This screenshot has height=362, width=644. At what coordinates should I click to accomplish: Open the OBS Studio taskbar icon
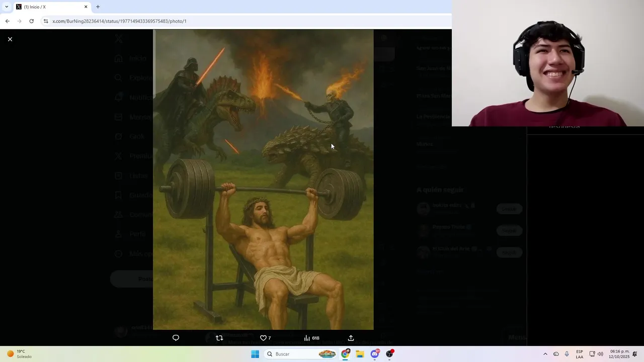click(x=389, y=354)
